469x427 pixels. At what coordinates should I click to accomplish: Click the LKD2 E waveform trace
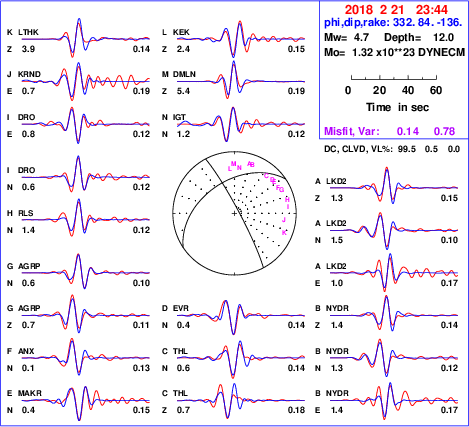394,273
